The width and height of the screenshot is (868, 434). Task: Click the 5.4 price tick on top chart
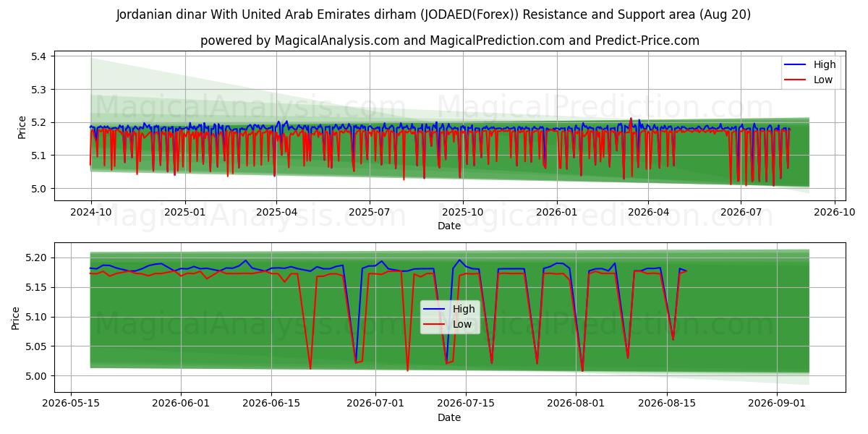point(39,56)
